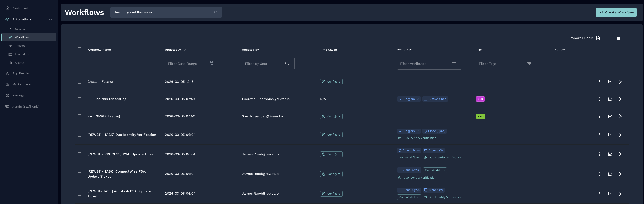Select the checkbox beside Chase - Fulcrum
Screen dimensions: 644x204
click(79, 81)
